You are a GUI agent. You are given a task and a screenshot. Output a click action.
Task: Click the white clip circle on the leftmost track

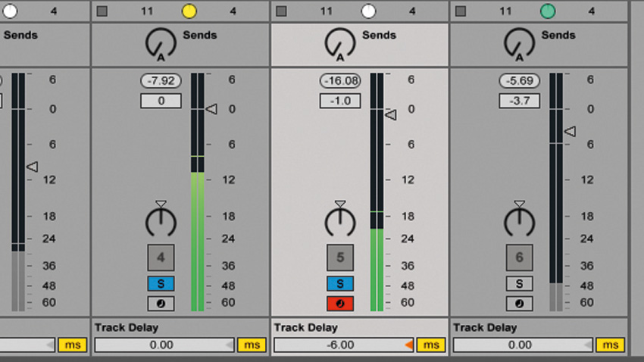click(x=10, y=11)
